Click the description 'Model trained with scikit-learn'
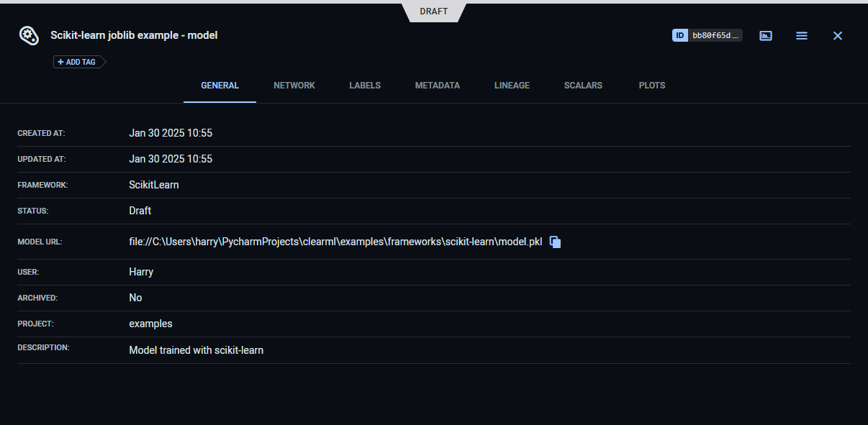The height and width of the screenshot is (425, 868). [196, 350]
